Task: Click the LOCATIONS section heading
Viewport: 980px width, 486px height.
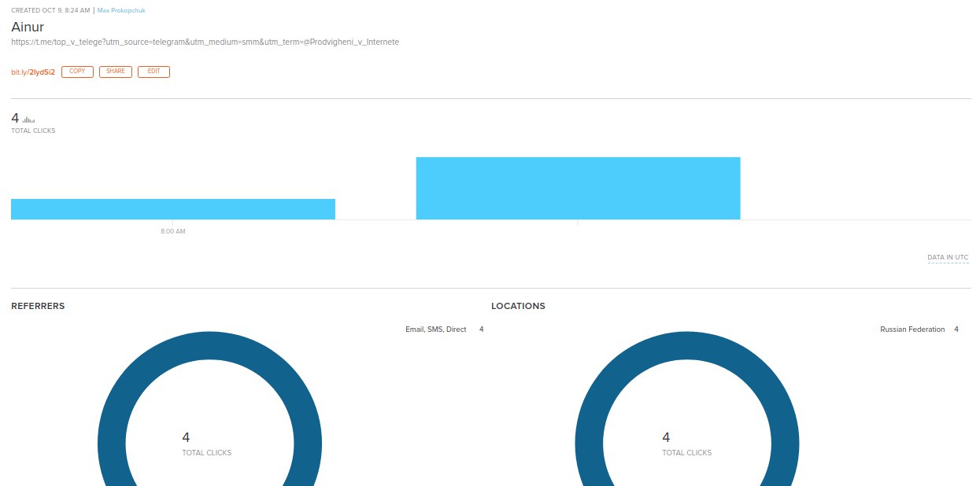Action: coord(518,306)
